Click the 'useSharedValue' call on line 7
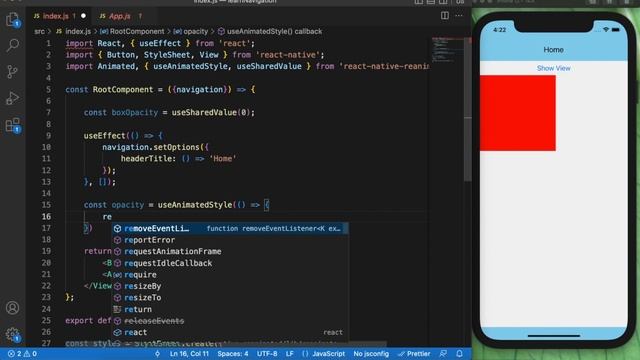The image size is (640, 360). coord(204,113)
